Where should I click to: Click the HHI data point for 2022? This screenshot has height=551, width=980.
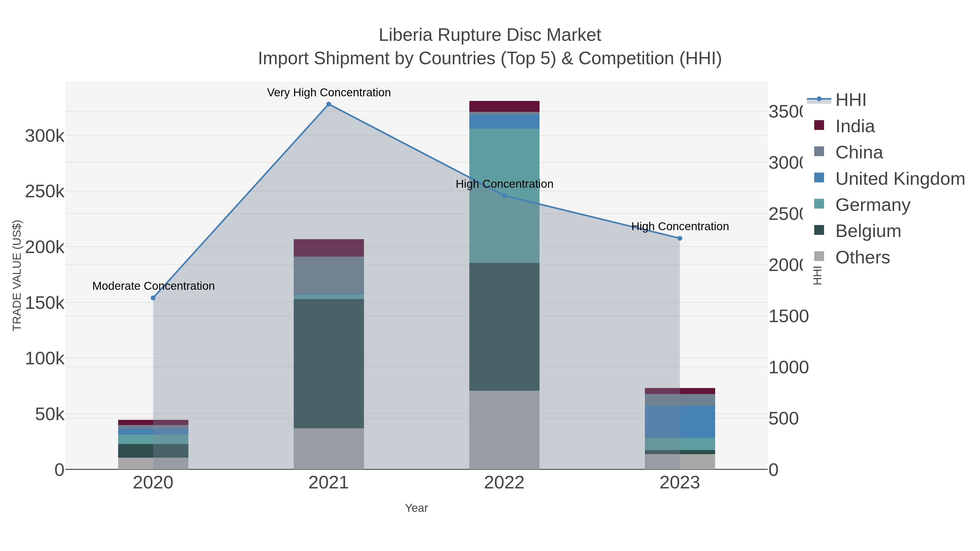point(504,195)
